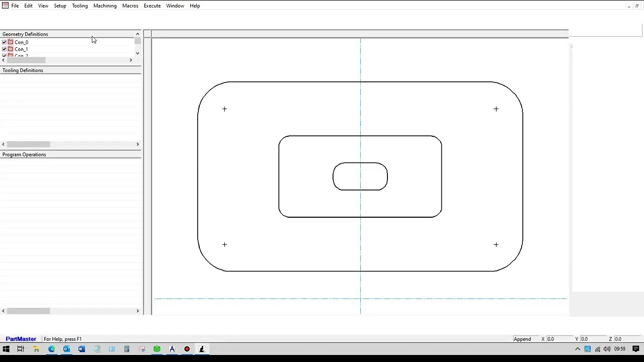644x362 pixels.
Task: Open the Help menu
Action: [195, 6]
